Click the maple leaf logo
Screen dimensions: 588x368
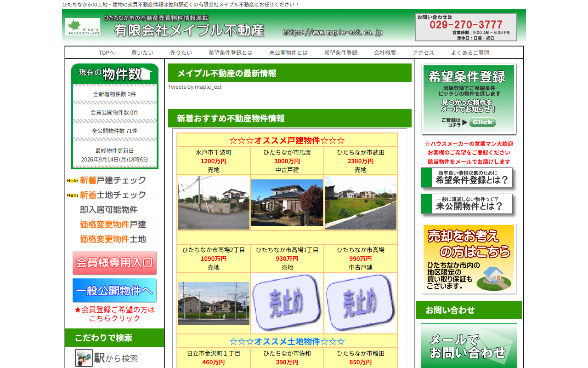[83, 27]
